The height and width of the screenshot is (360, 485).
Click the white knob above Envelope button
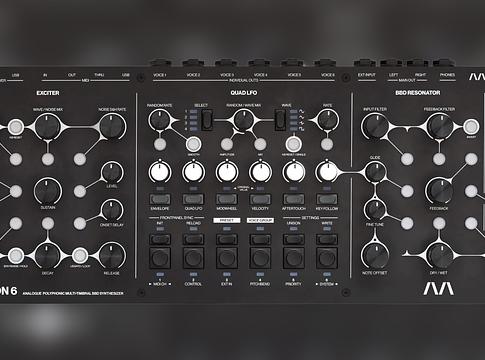coord(160,172)
